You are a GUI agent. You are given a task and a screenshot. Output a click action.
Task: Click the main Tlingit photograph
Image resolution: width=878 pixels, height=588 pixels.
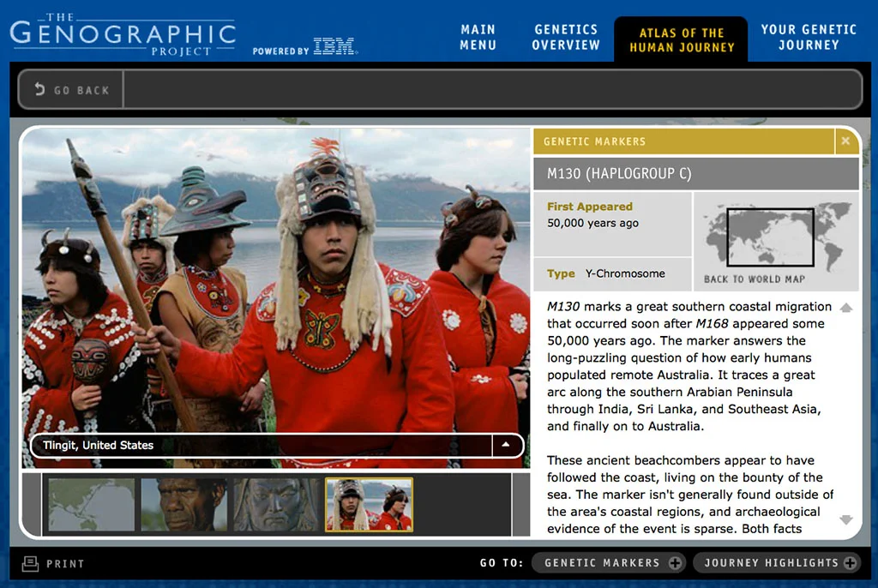(275, 297)
